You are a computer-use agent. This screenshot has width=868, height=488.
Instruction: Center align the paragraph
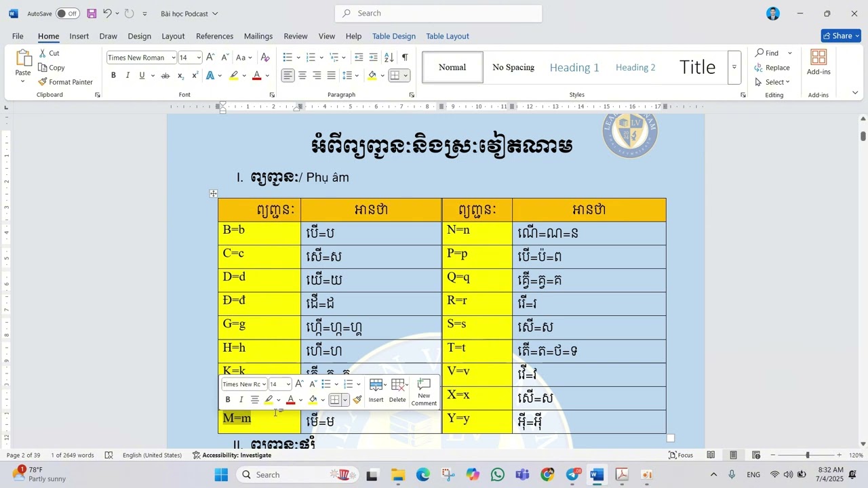click(302, 75)
